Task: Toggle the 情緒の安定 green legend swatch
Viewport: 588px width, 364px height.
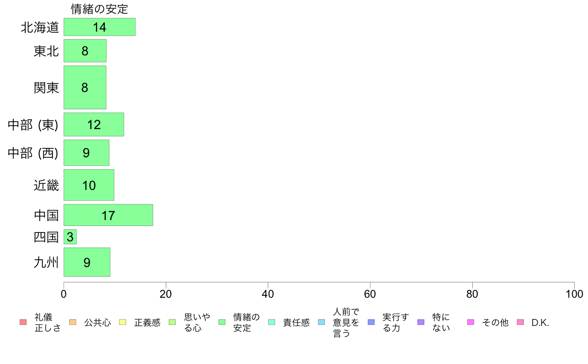Action: click(222, 322)
